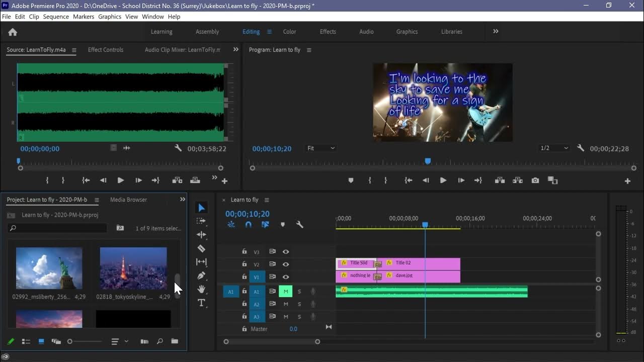Open Program monitor button editor plus
This screenshot has width=644, height=362.
627,181
